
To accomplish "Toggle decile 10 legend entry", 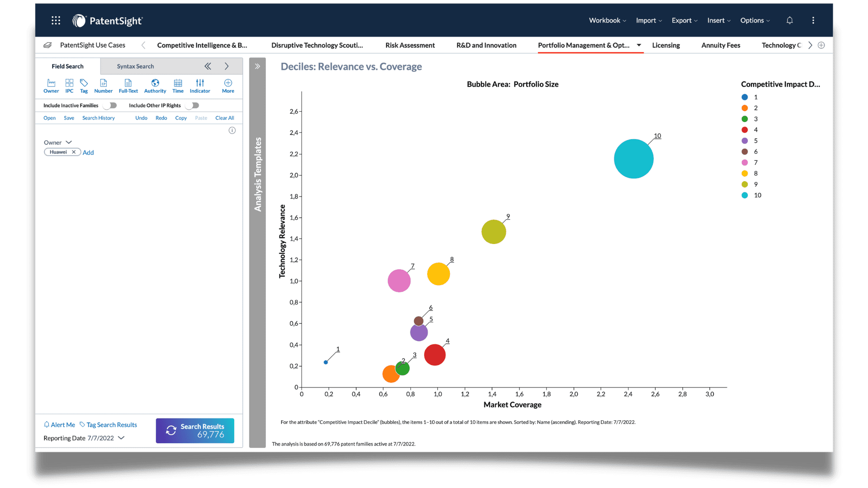I will tap(751, 195).
